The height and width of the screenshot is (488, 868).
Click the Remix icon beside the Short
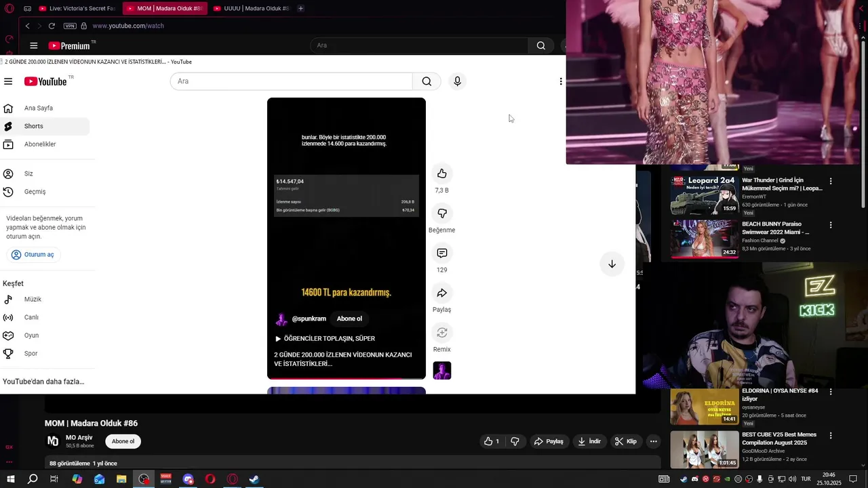[441, 332]
